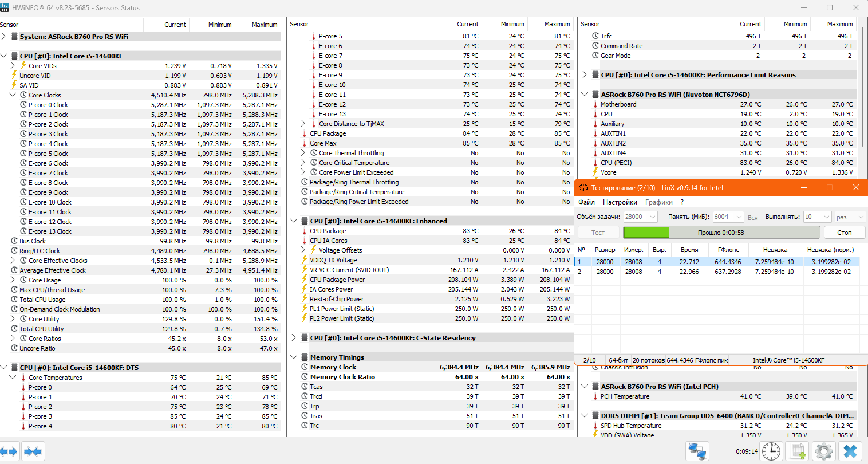
Task: Expand the System: ASRock B760 Pro RS WiFi group
Action: point(4,37)
